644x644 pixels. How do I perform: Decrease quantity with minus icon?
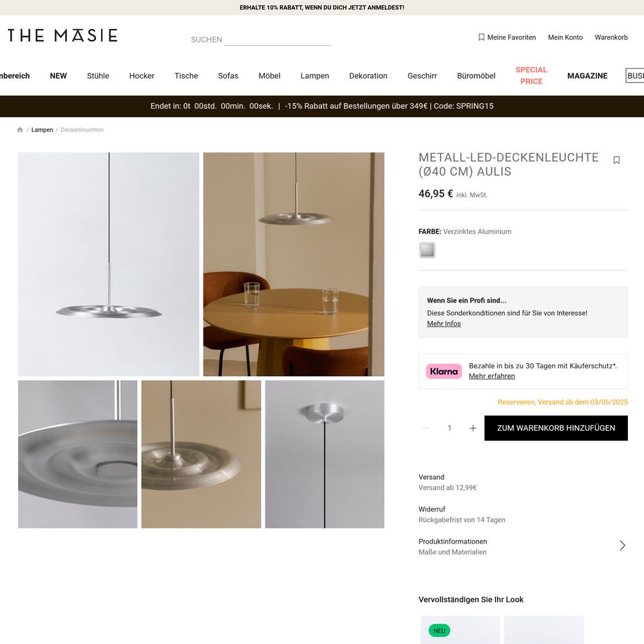426,428
